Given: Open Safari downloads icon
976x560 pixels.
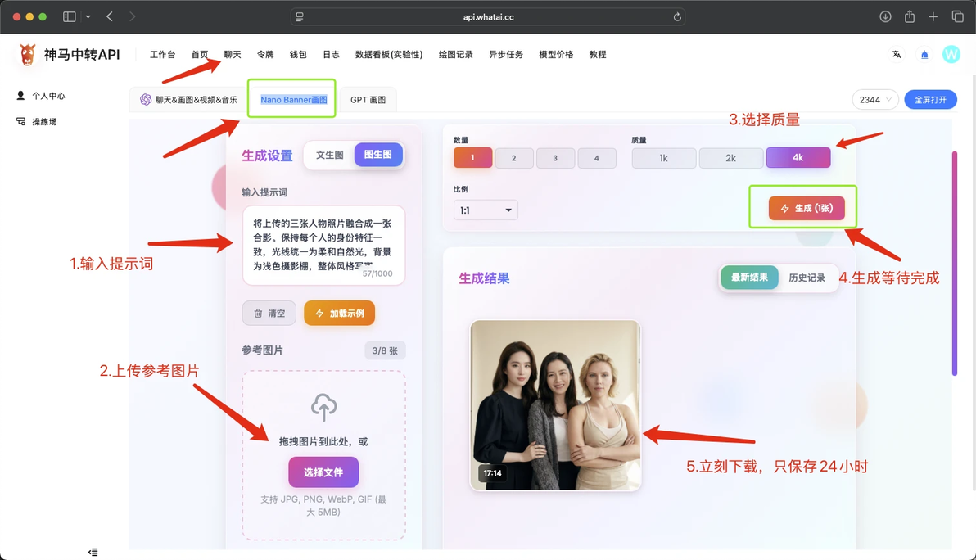Looking at the screenshot, I should tap(885, 17).
